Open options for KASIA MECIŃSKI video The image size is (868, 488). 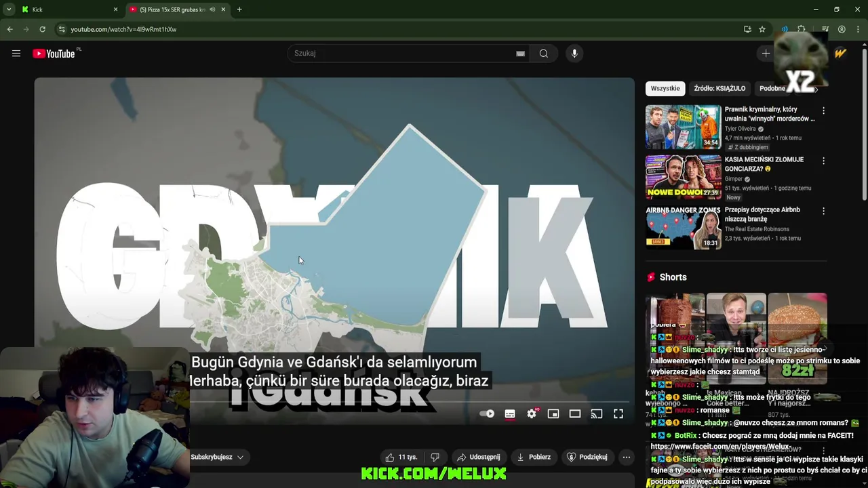[x=823, y=161]
